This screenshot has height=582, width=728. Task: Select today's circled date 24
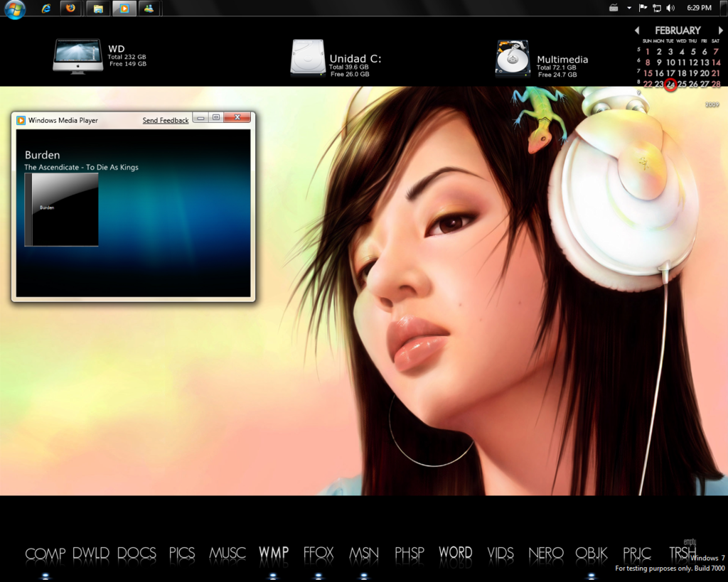point(670,85)
